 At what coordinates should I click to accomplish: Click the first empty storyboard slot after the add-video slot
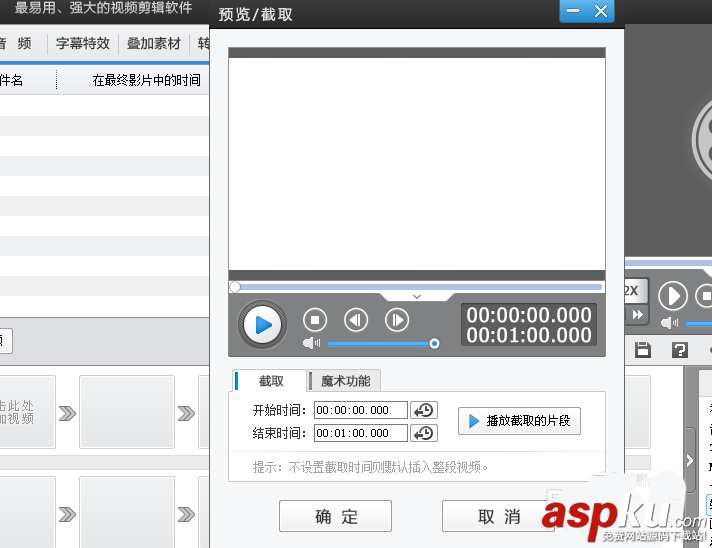click(x=127, y=412)
